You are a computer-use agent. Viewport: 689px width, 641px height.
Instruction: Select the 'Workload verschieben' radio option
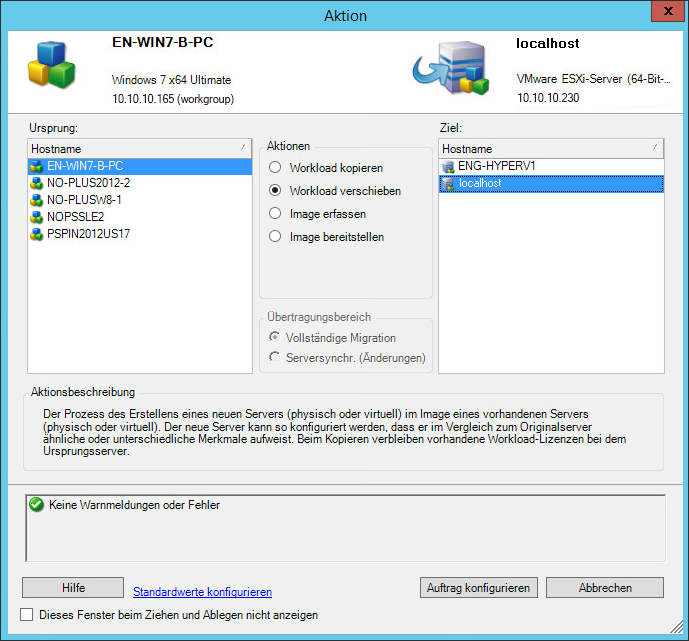pyautogui.click(x=275, y=190)
